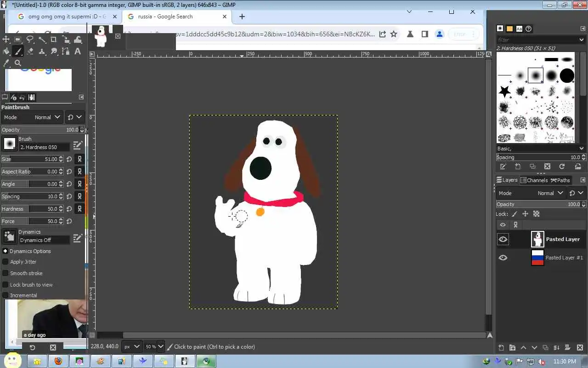Select the Color Picker tool

pyautogui.click(x=6, y=63)
